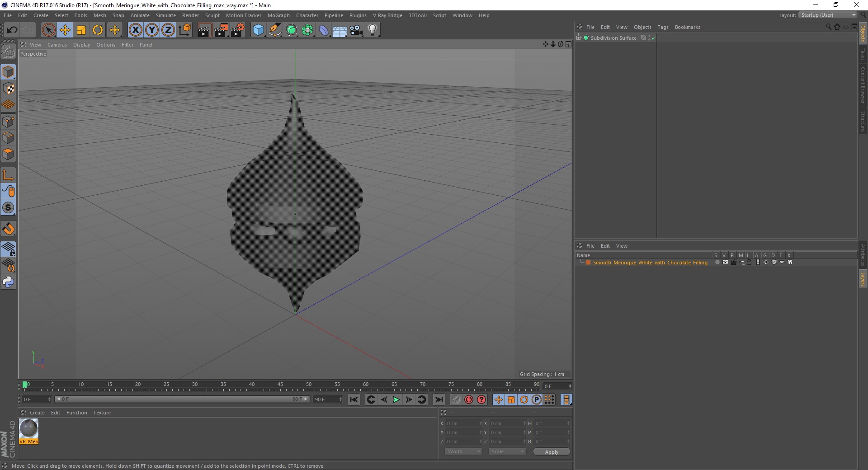Open the World coordinate system dropdown
Image resolution: width=868 pixels, height=470 pixels.
[x=463, y=451]
